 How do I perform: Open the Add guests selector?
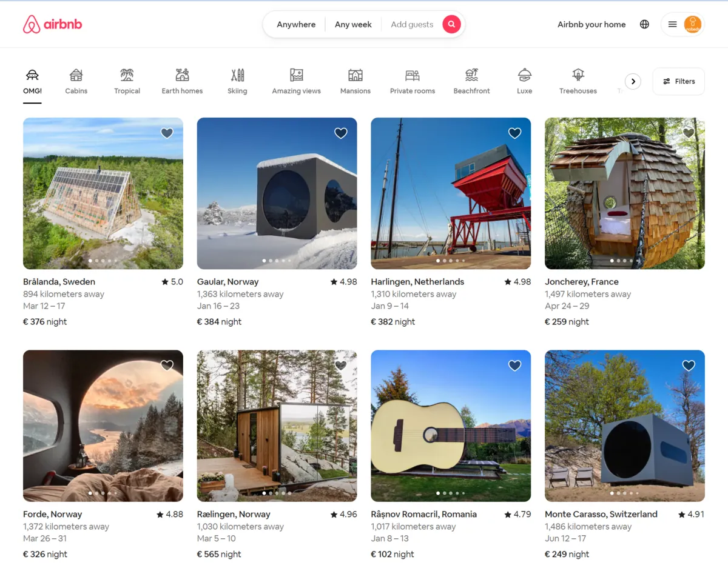pos(412,24)
